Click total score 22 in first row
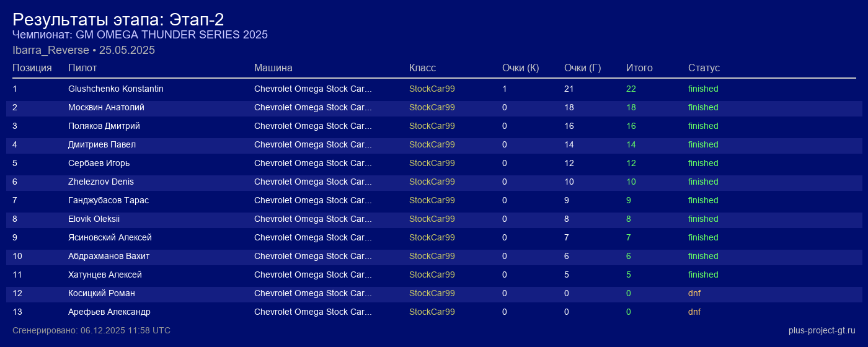 click(631, 89)
